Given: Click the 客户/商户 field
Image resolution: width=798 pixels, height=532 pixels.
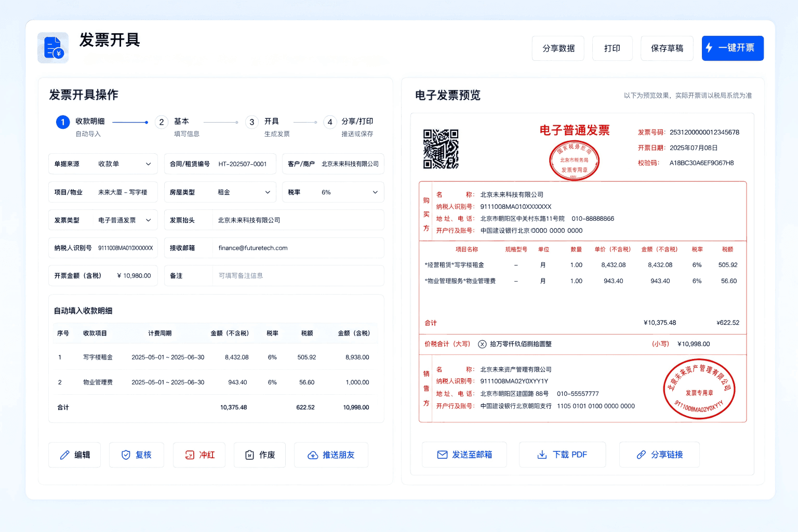Looking at the screenshot, I should [333, 164].
